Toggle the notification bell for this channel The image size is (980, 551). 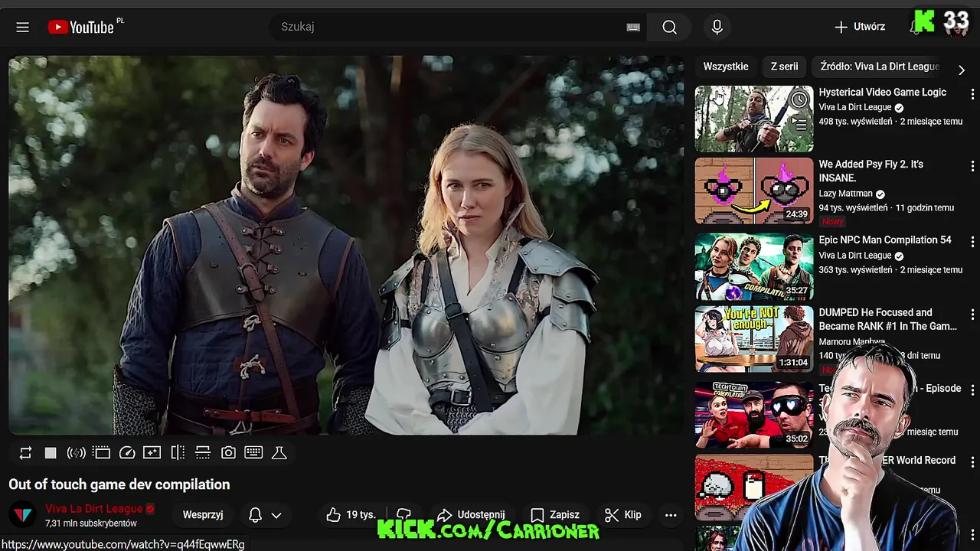point(256,515)
